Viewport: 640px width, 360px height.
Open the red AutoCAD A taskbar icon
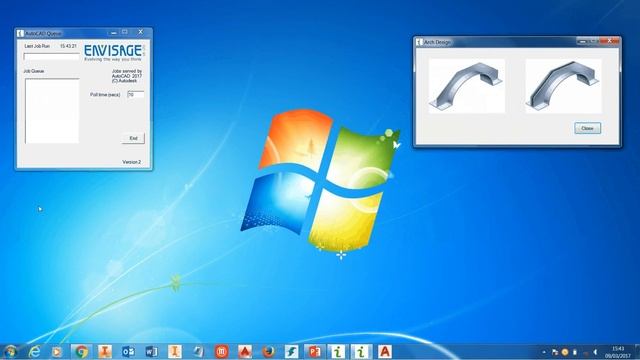(x=384, y=351)
